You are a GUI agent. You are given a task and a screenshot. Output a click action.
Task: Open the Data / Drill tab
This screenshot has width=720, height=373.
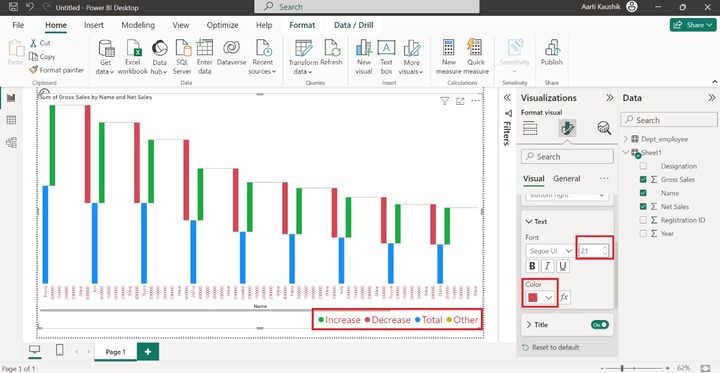click(x=354, y=25)
